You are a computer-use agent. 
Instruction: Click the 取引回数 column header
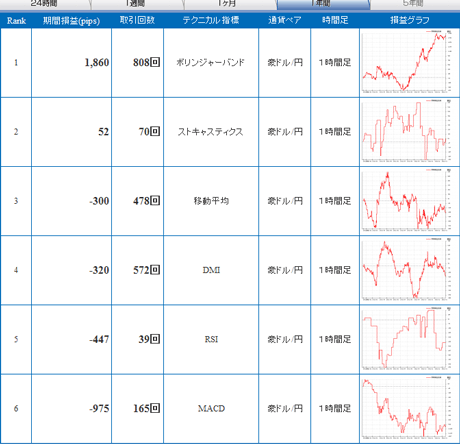137,20
